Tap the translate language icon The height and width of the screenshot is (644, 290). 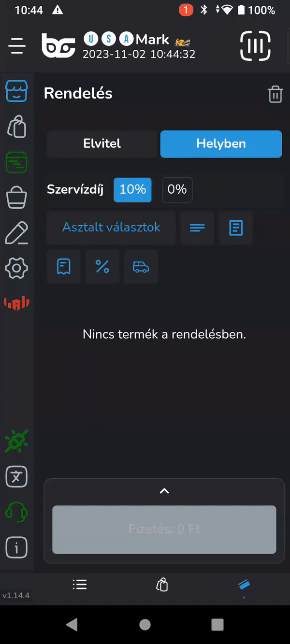(x=16, y=477)
